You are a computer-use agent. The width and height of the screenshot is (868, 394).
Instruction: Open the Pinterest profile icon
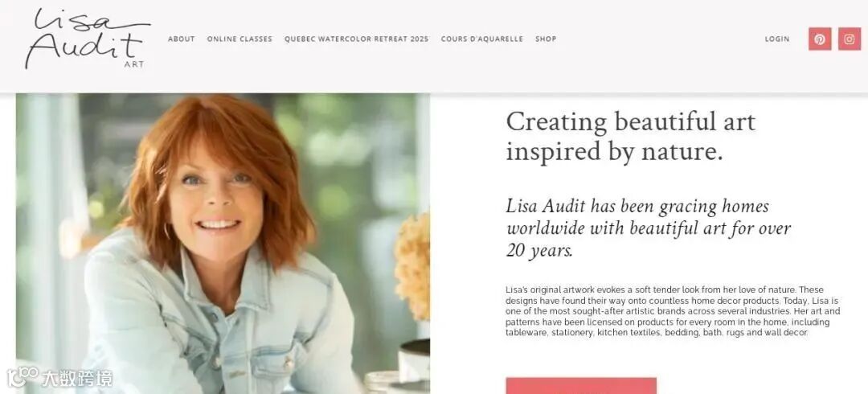pos(820,39)
